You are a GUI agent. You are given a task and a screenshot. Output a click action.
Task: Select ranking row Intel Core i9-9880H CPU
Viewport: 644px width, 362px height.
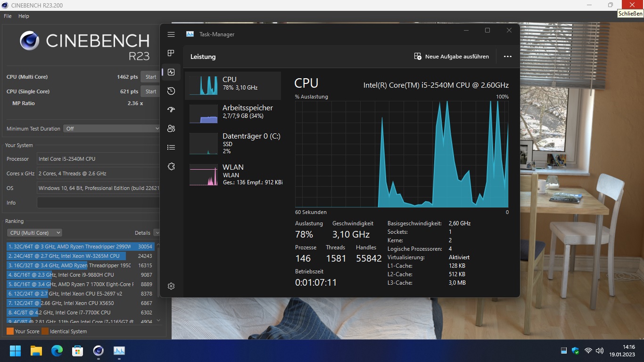(80, 275)
